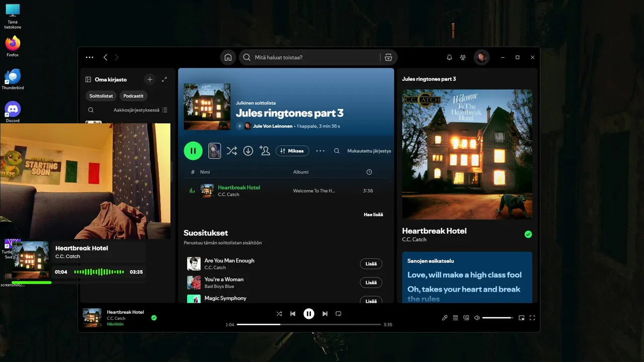
Task: Navigate back with the left arrow
Action: (105, 57)
